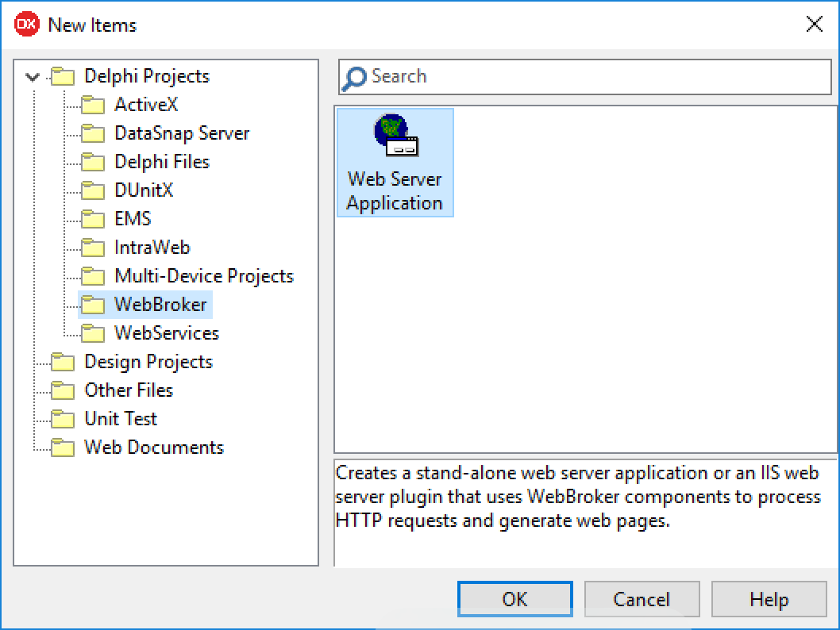Select WebBroker category label
Image resolution: width=840 pixels, height=630 pixels.
pos(160,305)
